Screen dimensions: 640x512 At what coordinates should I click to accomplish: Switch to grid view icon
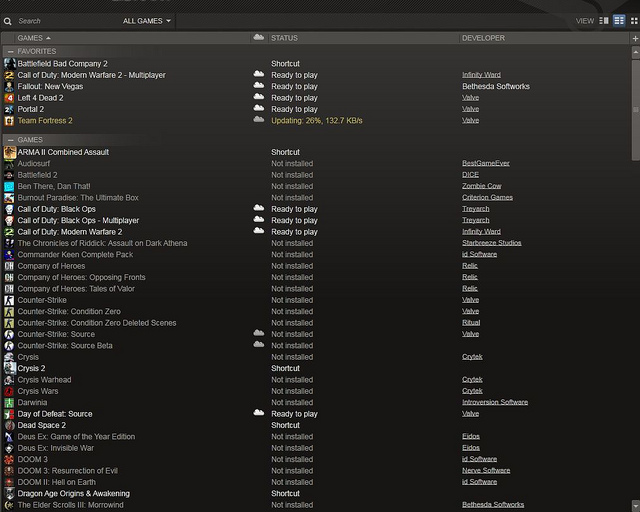[634, 21]
